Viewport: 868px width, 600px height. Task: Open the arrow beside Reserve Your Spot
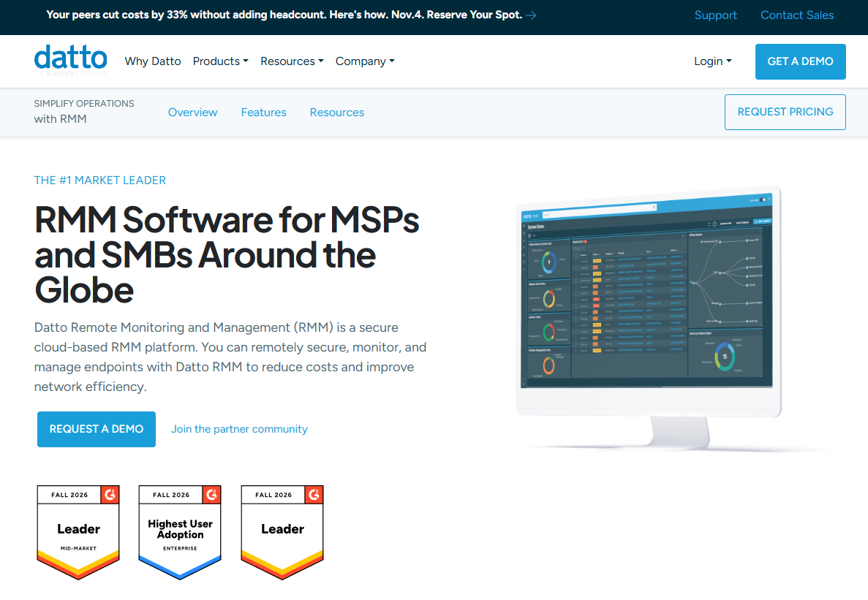[531, 15]
